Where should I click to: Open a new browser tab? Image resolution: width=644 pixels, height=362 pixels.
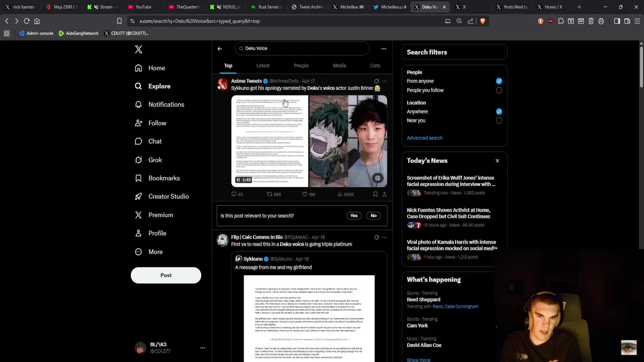click(579, 7)
